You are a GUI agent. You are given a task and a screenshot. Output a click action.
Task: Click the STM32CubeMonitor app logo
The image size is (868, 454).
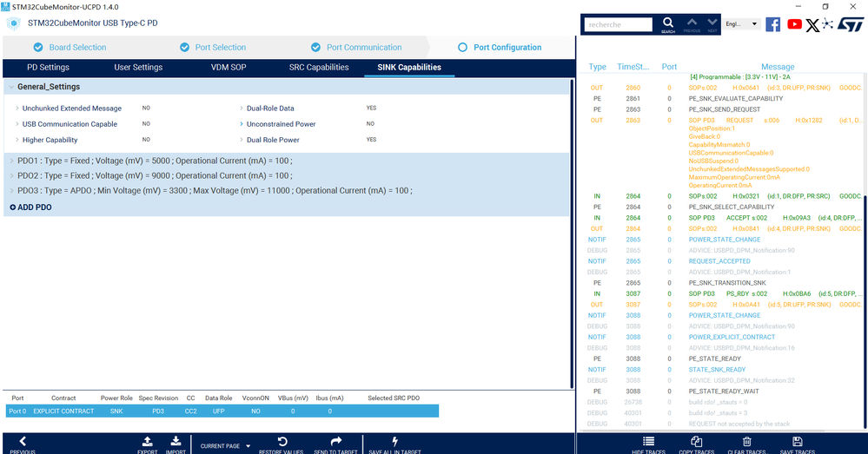pos(13,23)
